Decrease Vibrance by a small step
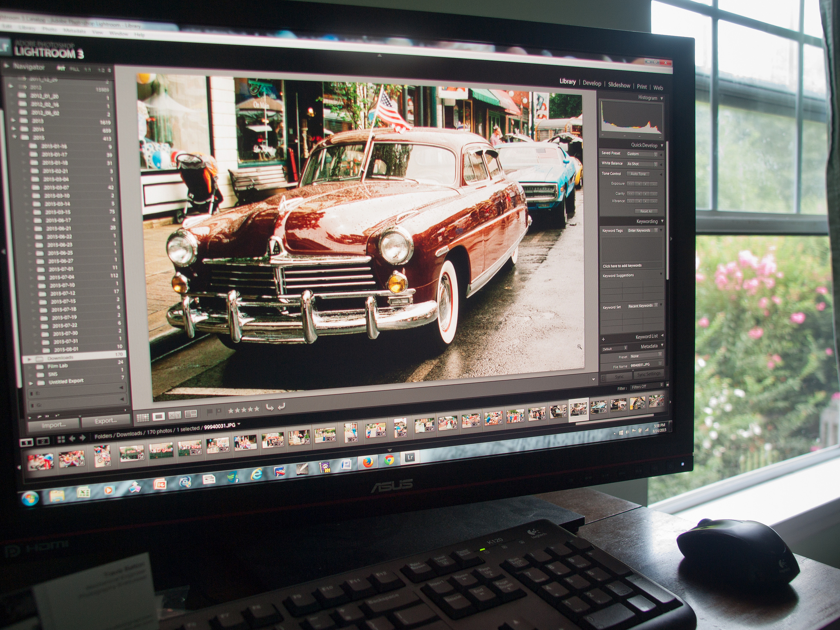 [638, 201]
